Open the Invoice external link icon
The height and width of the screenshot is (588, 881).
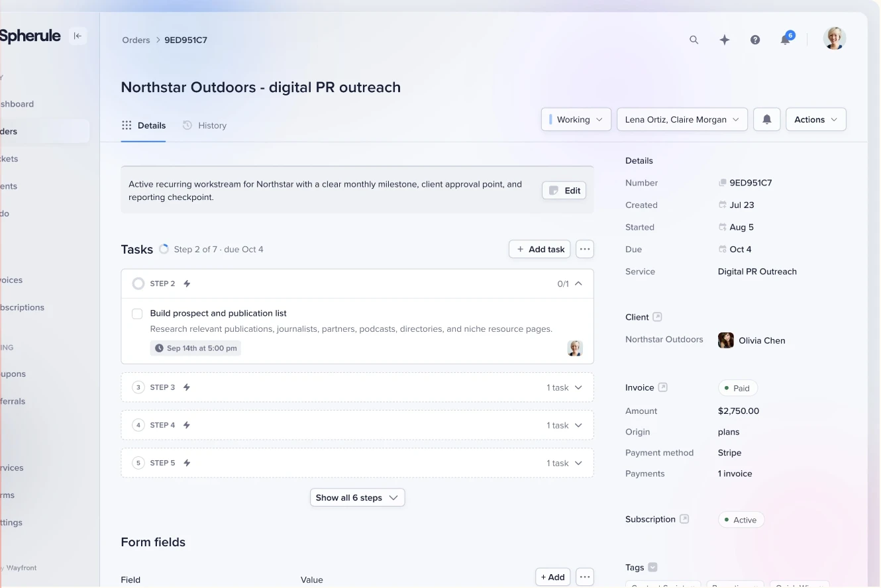(x=662, y=387)
